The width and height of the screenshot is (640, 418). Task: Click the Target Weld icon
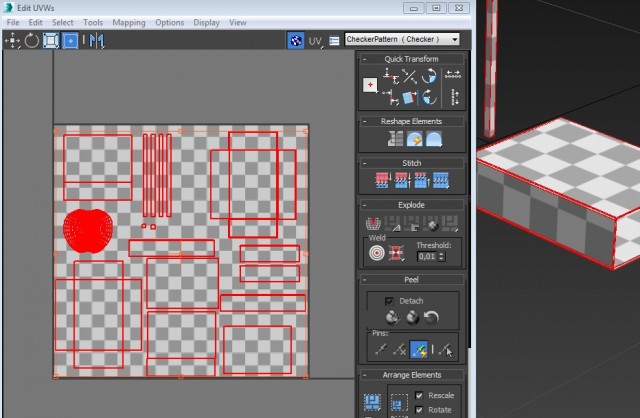pyautogui.click(x=377, y=253)
